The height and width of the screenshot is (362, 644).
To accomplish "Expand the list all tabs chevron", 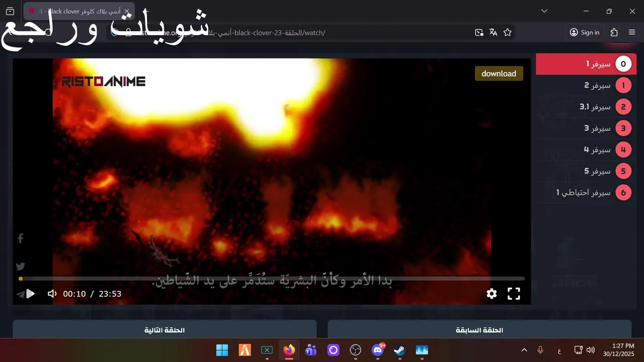I will 544,11.
